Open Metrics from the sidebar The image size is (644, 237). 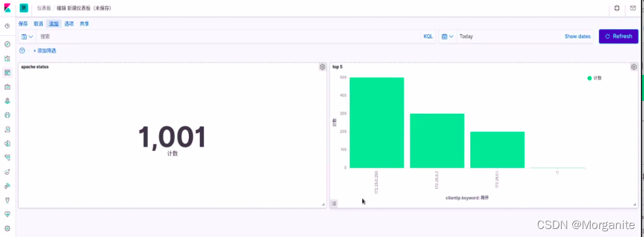coord(7,129)
